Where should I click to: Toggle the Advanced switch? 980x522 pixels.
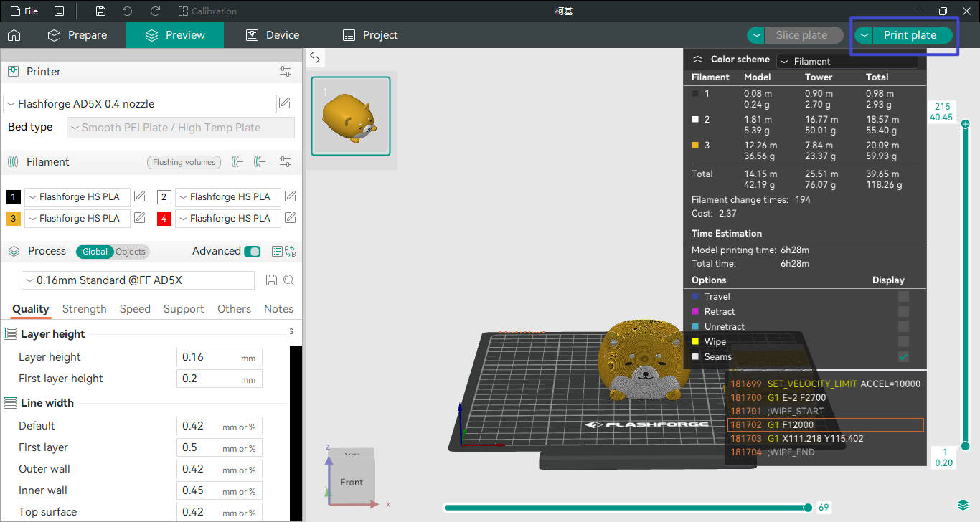click(253, 252)
